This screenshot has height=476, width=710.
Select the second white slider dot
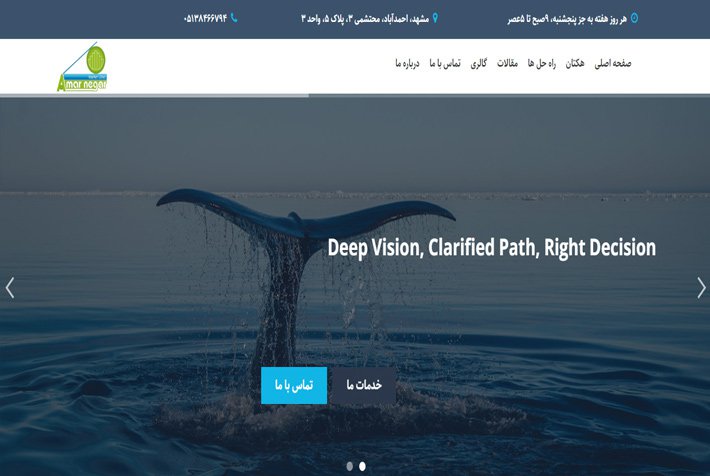point(362,466)
